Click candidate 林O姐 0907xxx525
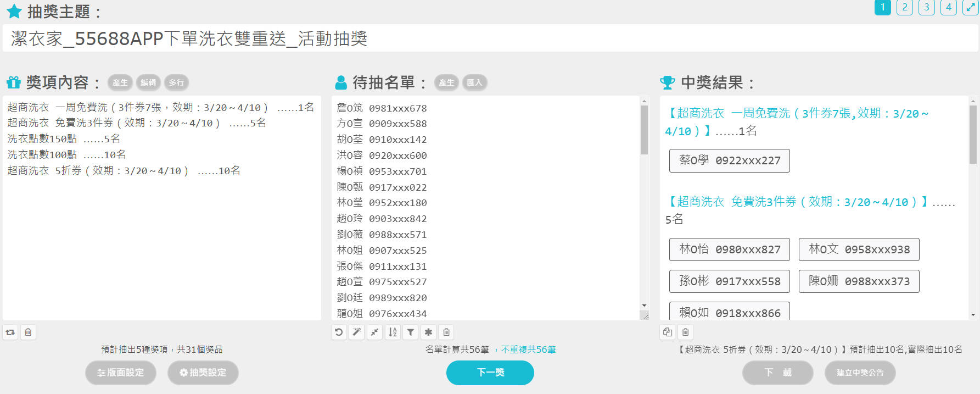Screen dimensions: 980x394 [382, 251]
